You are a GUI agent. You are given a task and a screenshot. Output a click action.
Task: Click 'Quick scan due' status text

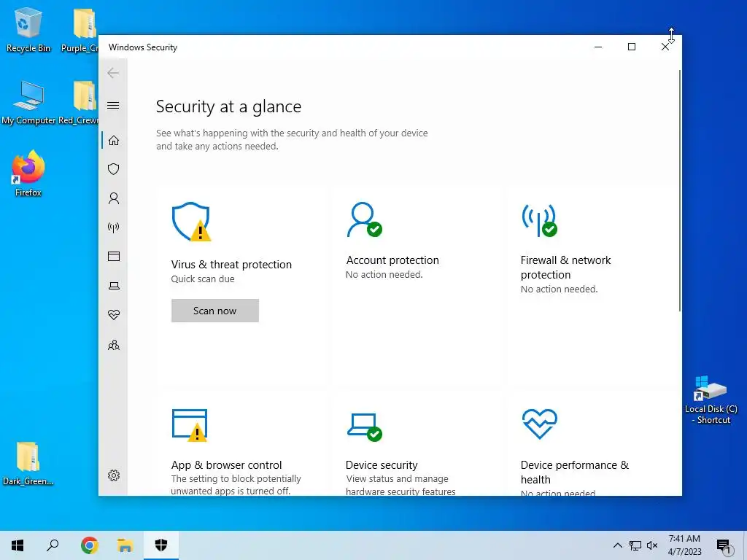pos(203,279)
